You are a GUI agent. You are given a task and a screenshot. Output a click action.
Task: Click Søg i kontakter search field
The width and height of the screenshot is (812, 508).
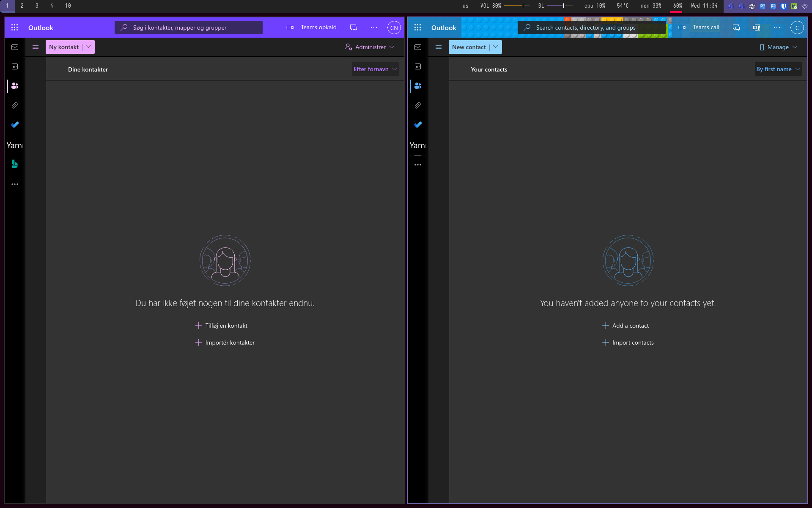click(x=189, y=28)
